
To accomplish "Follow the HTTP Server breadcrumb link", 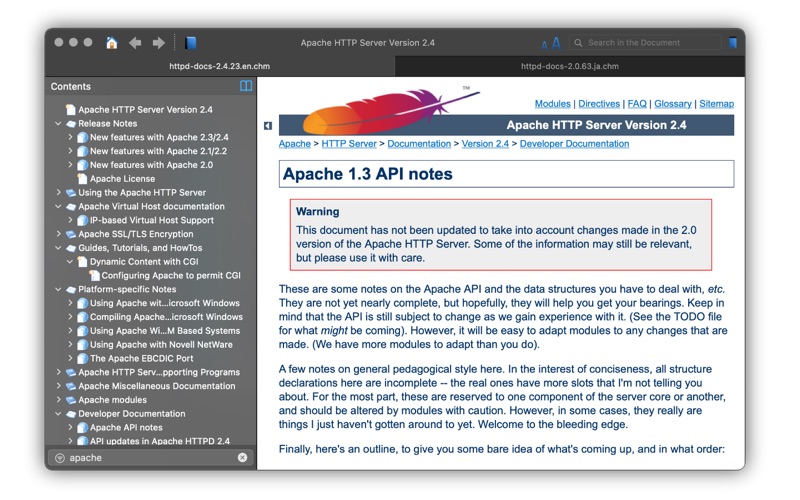I will coord(349,144).
